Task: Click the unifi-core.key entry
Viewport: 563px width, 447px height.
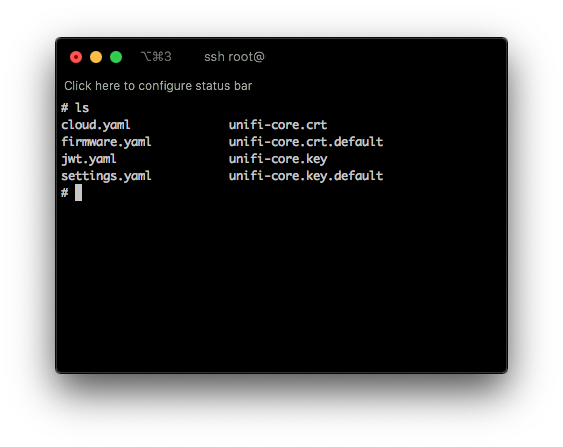Action: tap(278, 159)
